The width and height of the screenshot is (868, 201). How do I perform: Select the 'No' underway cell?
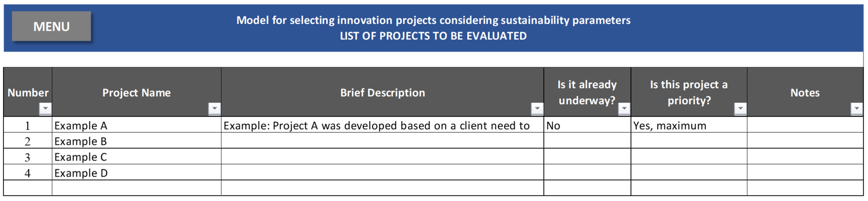click(x=587, y=126)
